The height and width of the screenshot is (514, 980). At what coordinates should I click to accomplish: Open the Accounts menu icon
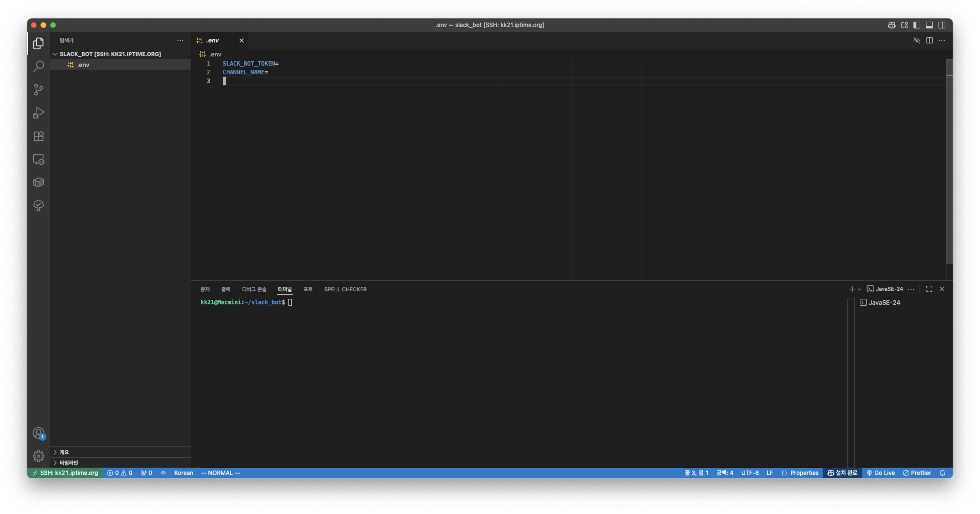(x=38, y=433)
